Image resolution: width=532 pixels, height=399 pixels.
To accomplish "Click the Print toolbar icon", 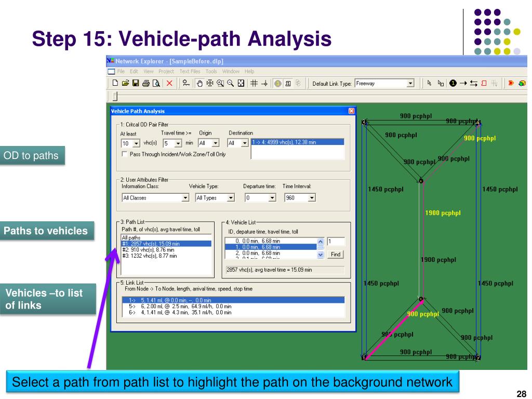I will [x=146, y=83].
